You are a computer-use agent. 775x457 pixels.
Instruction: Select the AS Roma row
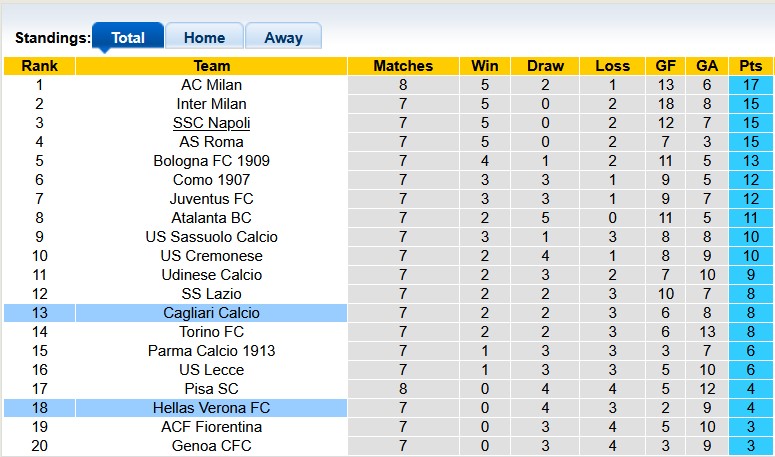coord(211,142)
